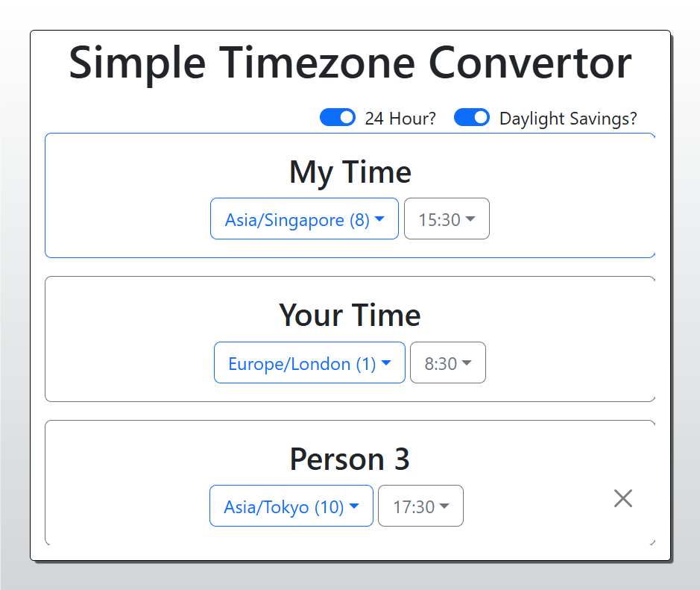The width and height of the screenshot is (700, 590).
Task: Open the 8:30 time dropdown
Action: (x=448, y=363)
